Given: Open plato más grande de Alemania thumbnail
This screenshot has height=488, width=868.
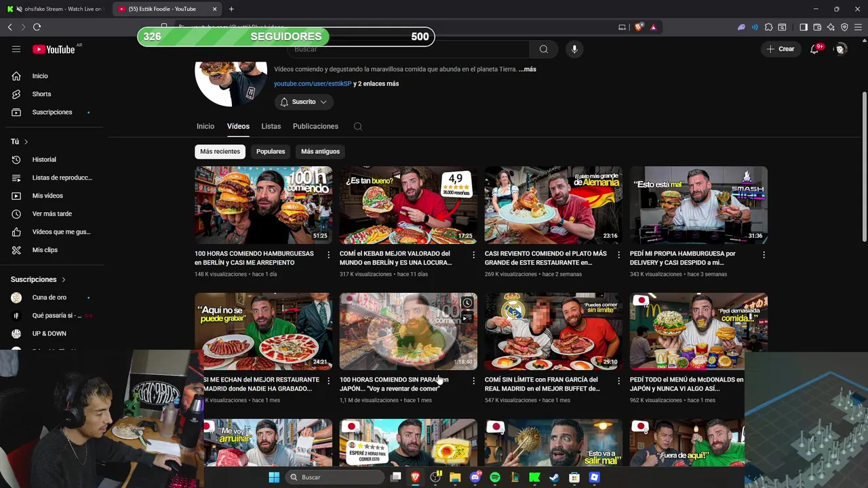Looking at the screenshot, I should tap(553, 205).
